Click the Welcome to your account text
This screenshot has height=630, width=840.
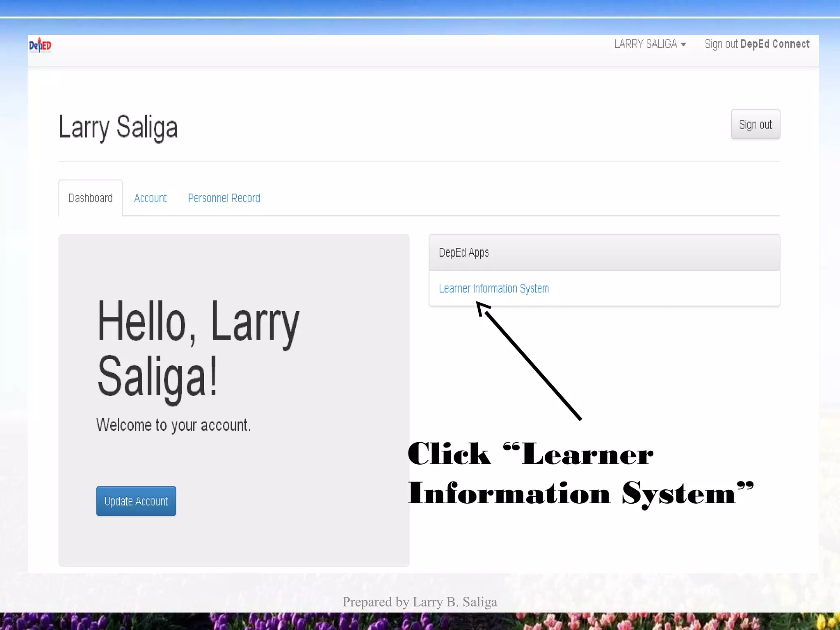pyautogui.click(x=173, y=425)
